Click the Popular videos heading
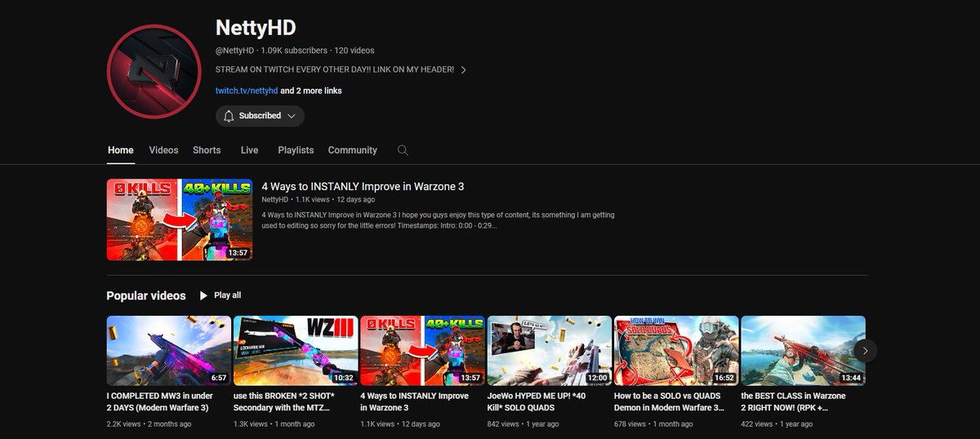Viewport: 980px width, 439px height. pyautogui.click(x=146, y=295)
